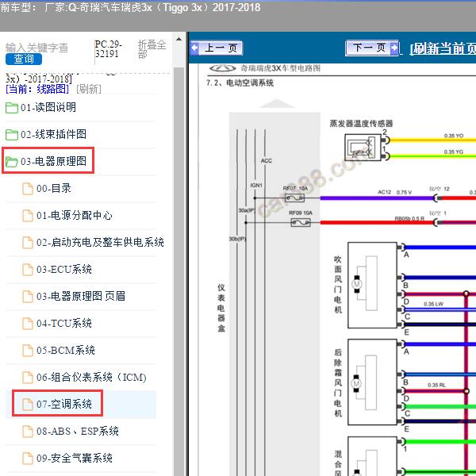Click the PC.29-32191 text
Screen dimensions: 476x476
click(x=109, y=49)
